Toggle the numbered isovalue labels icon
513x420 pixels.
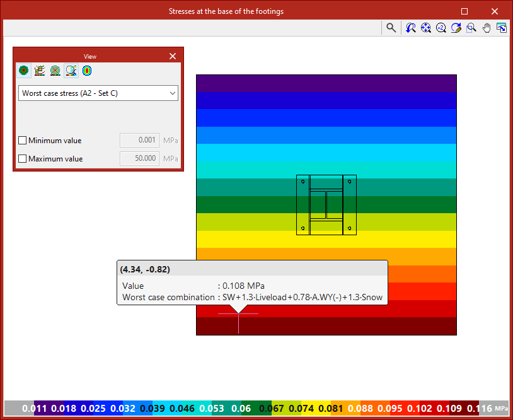40,71
